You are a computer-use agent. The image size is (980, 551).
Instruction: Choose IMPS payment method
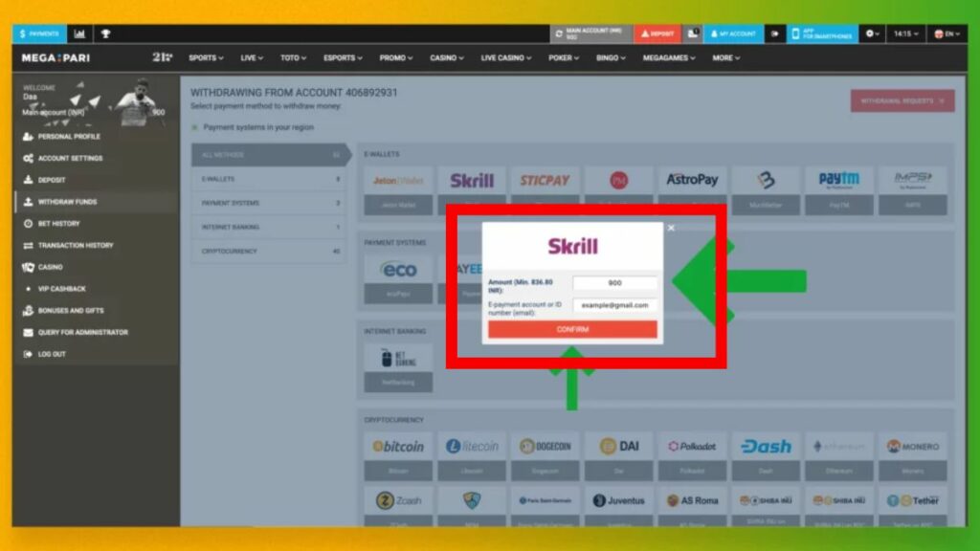click(x=912, y=190)
